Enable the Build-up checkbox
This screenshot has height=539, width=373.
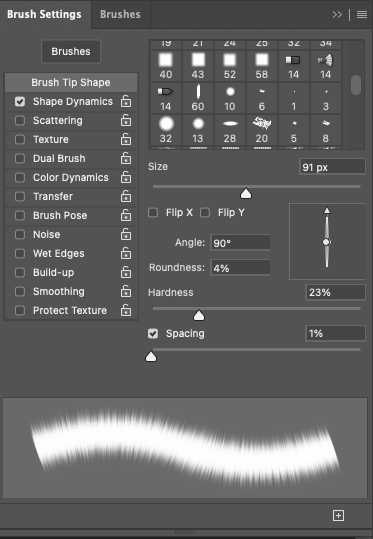pos(20,272)
